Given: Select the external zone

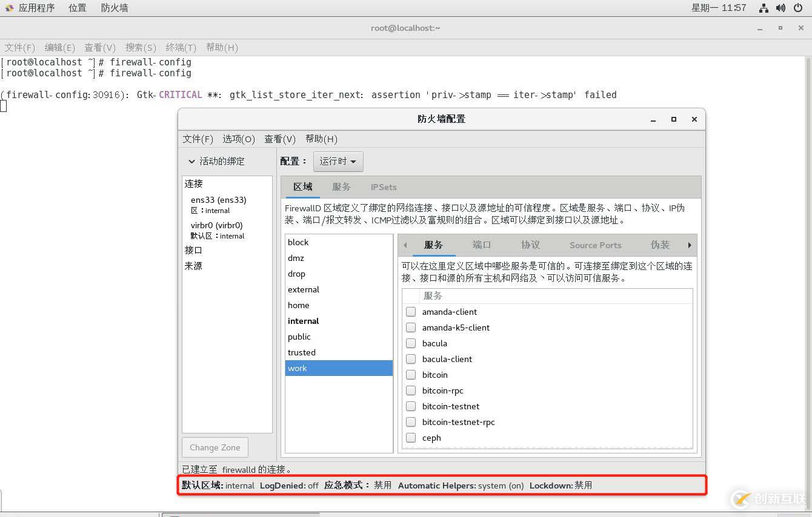Looking at the screenshot, I should tap(339, 289).
